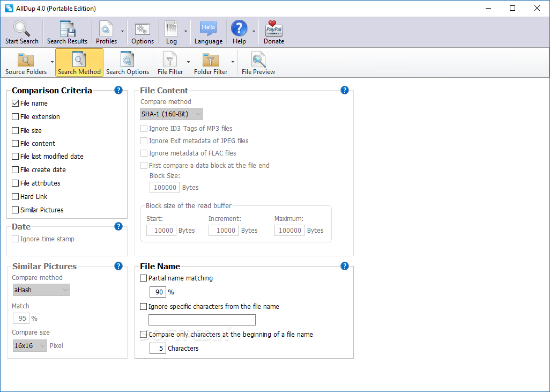Click the read buffer Maximum bytes field
This screenshot has height=392, width=550.
(x=289, y=230)
